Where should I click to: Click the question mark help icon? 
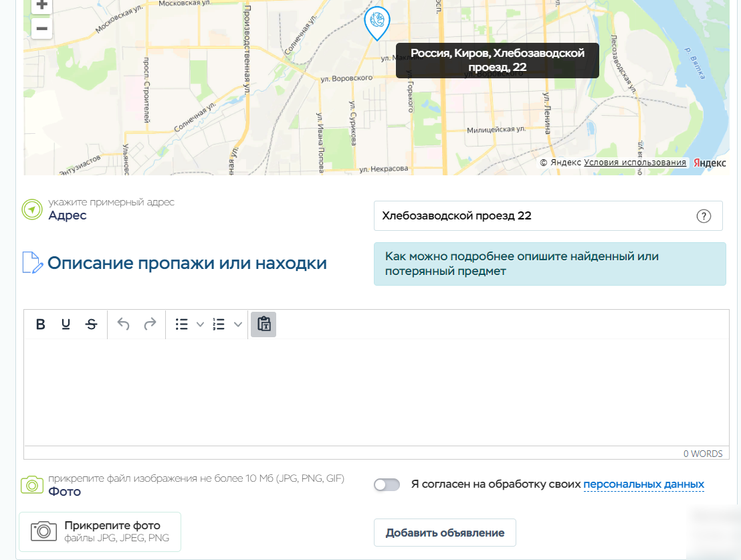(704, 216)
